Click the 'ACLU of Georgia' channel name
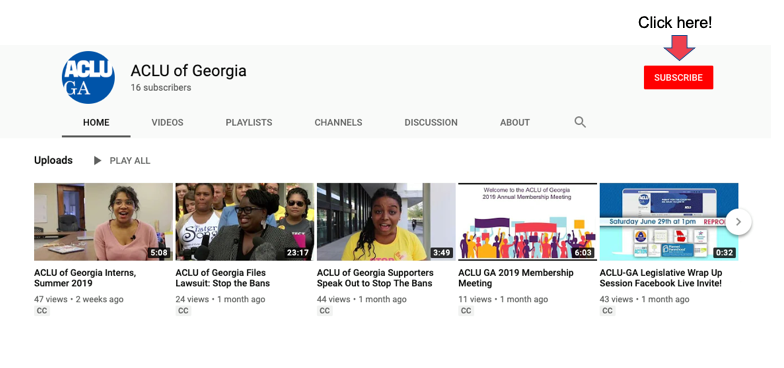 [188, 70]
